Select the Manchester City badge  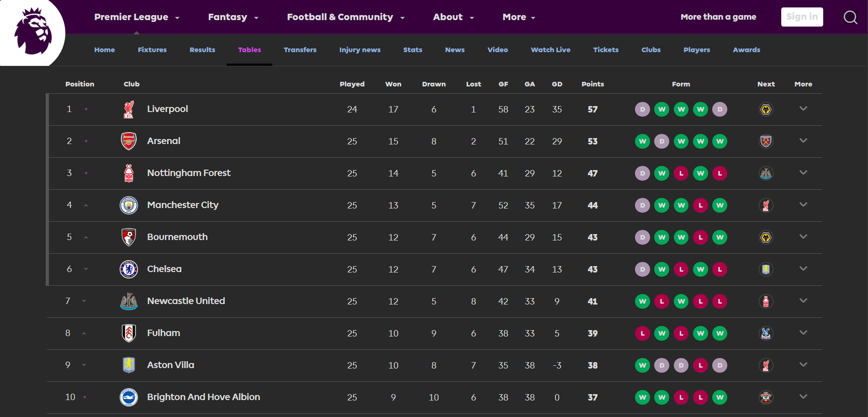click(129, 205)
